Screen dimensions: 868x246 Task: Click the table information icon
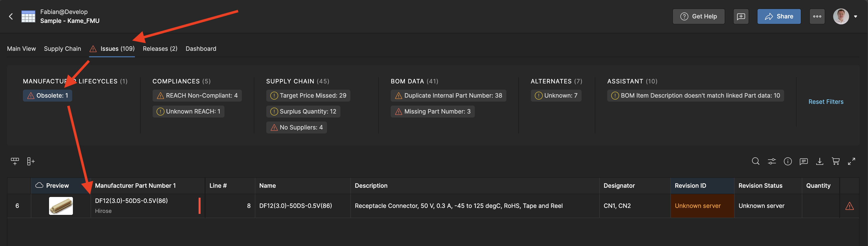point(788,161)
